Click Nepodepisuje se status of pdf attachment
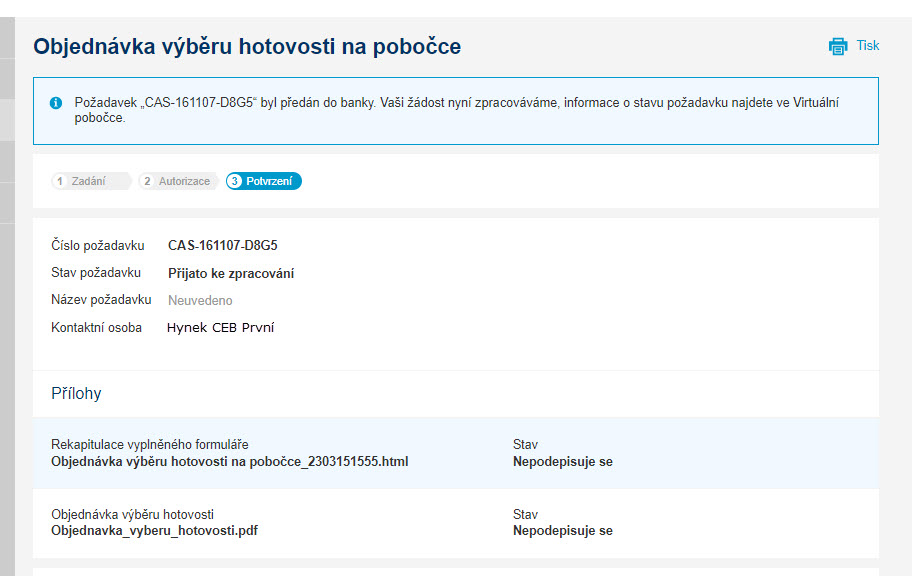The width and height of the screenshot is (912, 576). click(x=562, y=531)
